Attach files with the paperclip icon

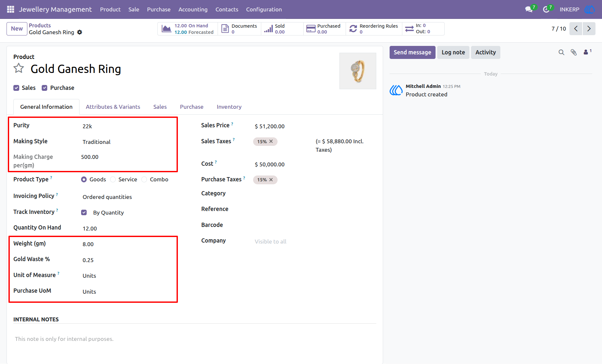coord(574,52)
